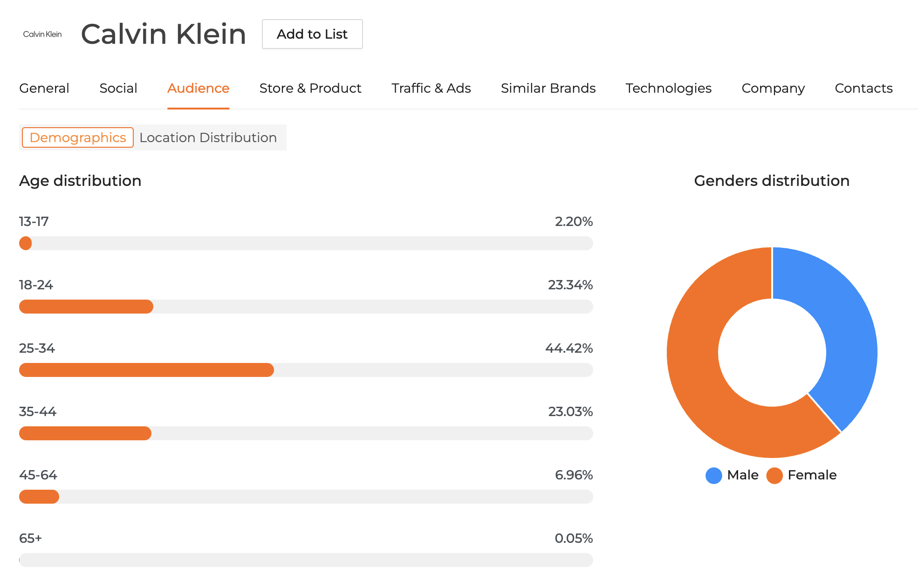The width and height of the screenshot is (918, 588).
Task: Select the General tab
Action: 44,88
